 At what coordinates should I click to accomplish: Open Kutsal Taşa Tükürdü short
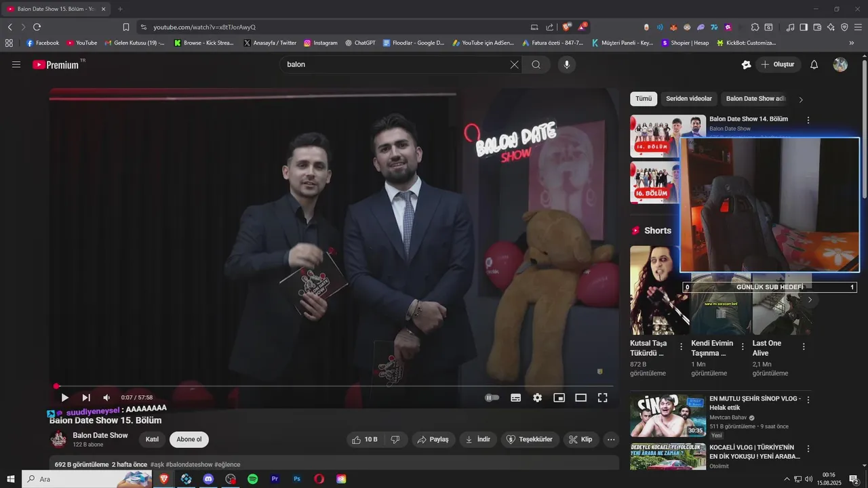coord(660,290)
